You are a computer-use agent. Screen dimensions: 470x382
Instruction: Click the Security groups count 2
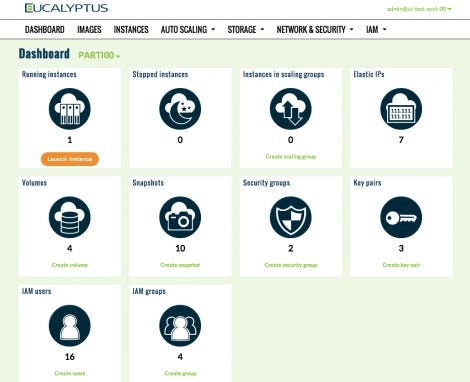291,248
